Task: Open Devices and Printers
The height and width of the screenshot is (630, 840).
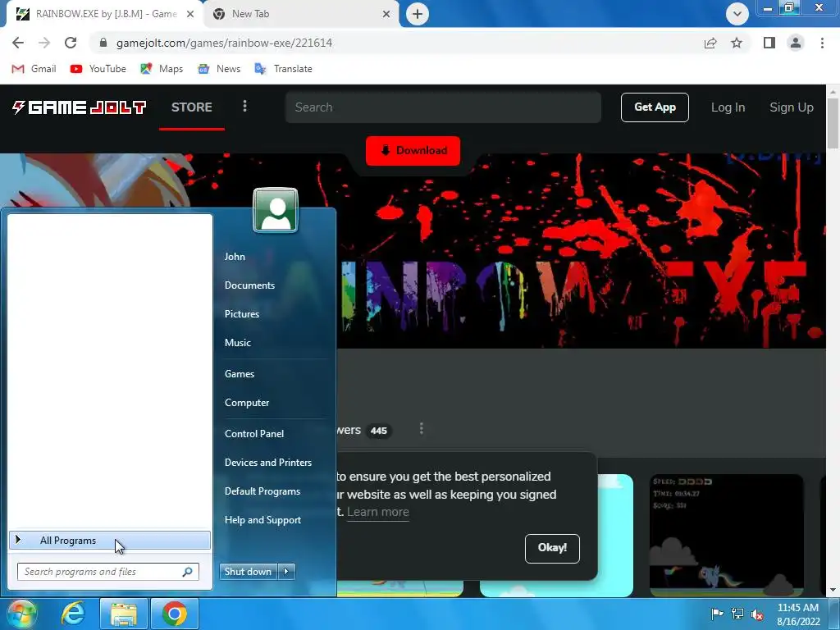Action: click(268, 463)
